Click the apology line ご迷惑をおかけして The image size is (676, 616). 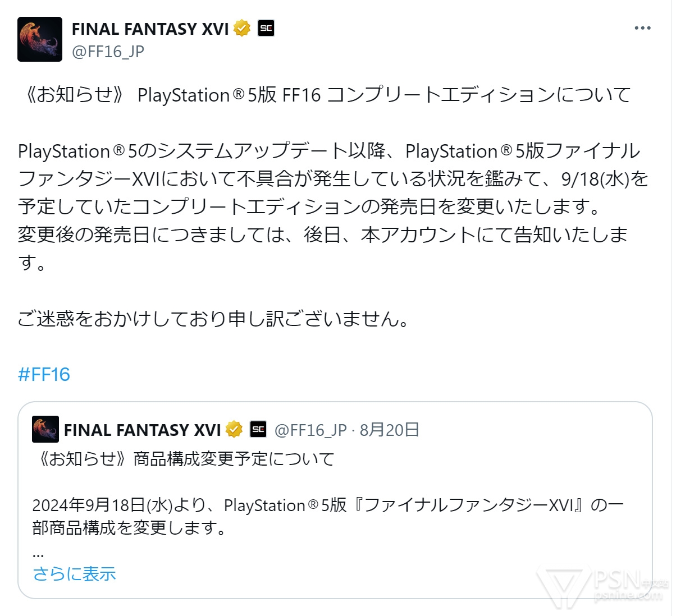(213, 319)
